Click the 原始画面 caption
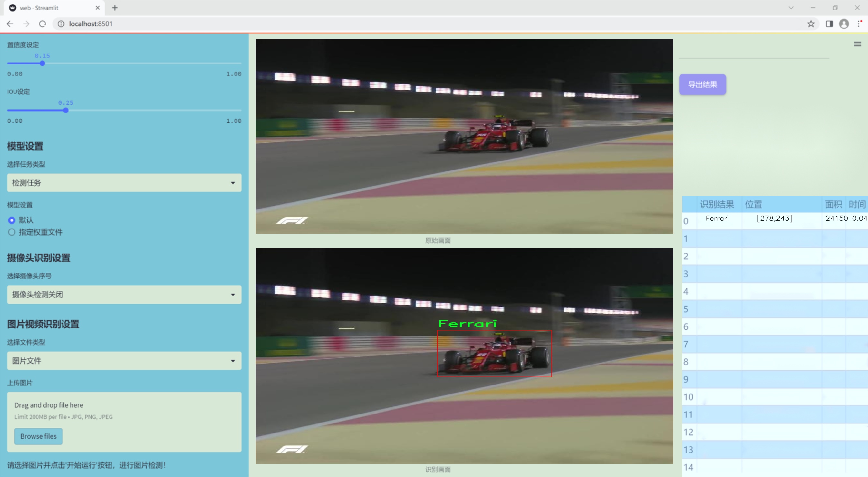868x477 pixels. click(438, 240)
